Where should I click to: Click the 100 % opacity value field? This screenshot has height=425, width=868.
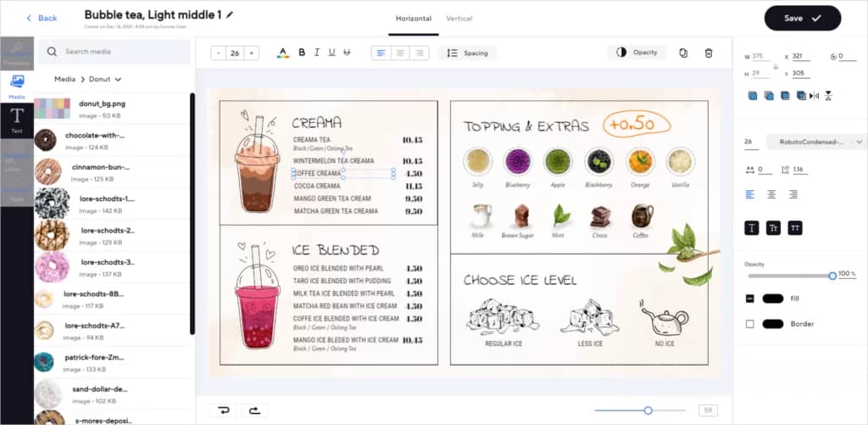click(847, 274)
